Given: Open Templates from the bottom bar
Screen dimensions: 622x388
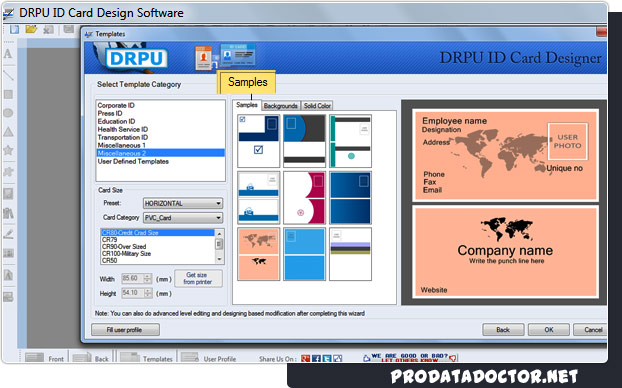Looking at the screenshot, I should [x=146, y=358].
